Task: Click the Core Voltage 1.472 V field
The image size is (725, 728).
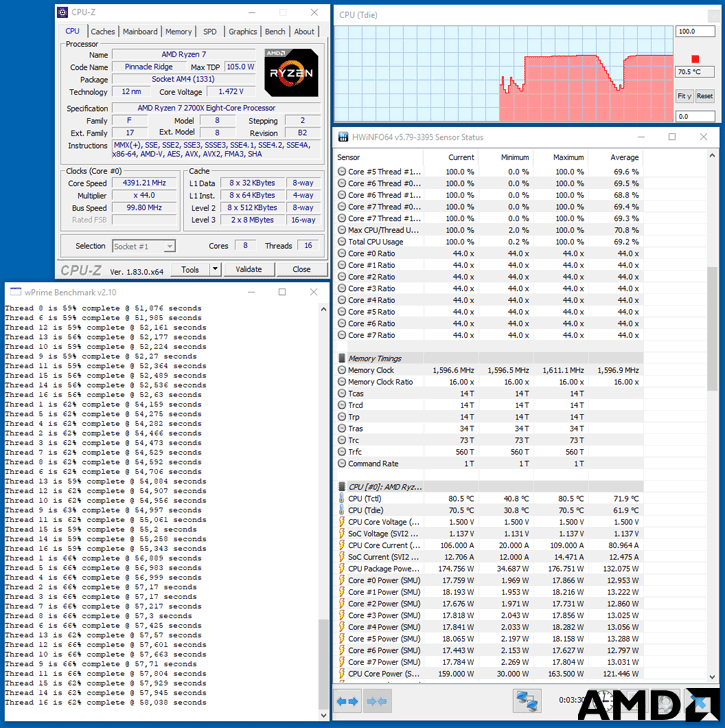Action: tap(231, 91)
